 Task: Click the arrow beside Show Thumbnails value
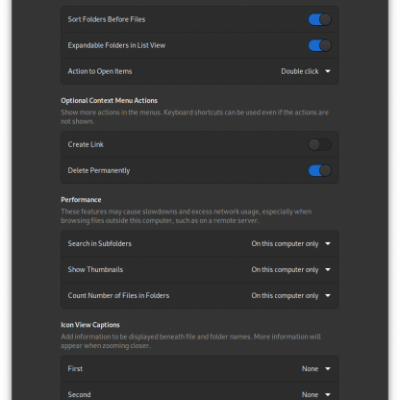(328, 270)
